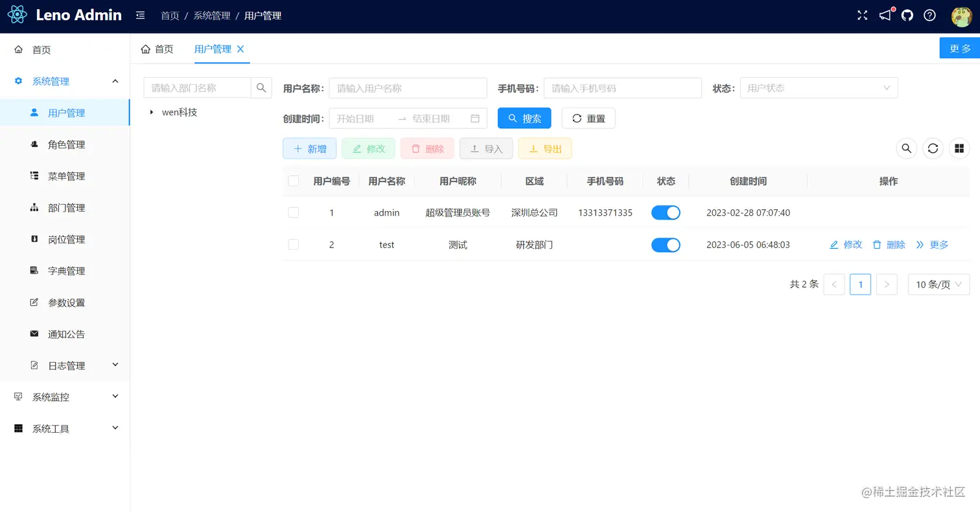Screen dimensions: 980x513
Task: Open the date range calendar icon
Action: tap(475, 119)
